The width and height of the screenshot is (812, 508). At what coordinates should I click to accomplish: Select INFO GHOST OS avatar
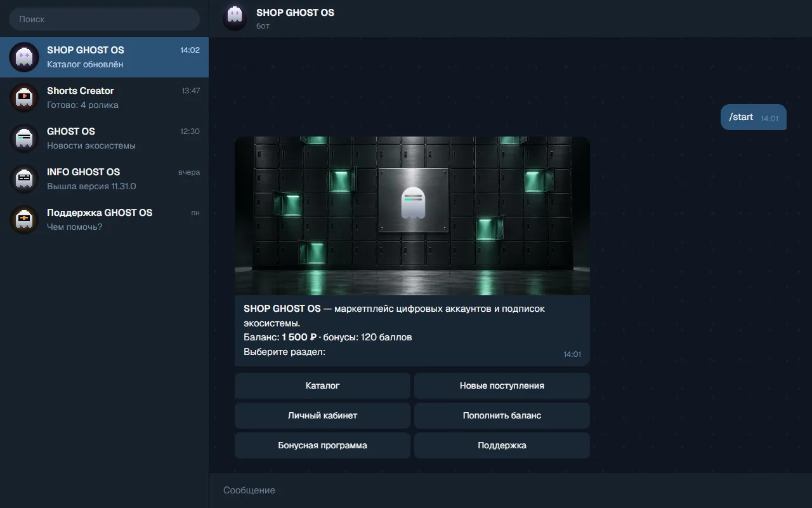point(24,179)
